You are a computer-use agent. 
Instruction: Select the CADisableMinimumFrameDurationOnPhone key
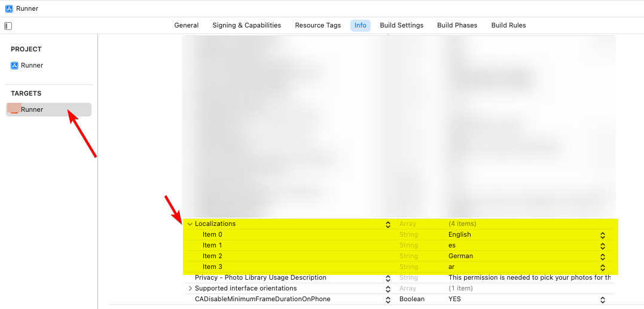point(263,299)
